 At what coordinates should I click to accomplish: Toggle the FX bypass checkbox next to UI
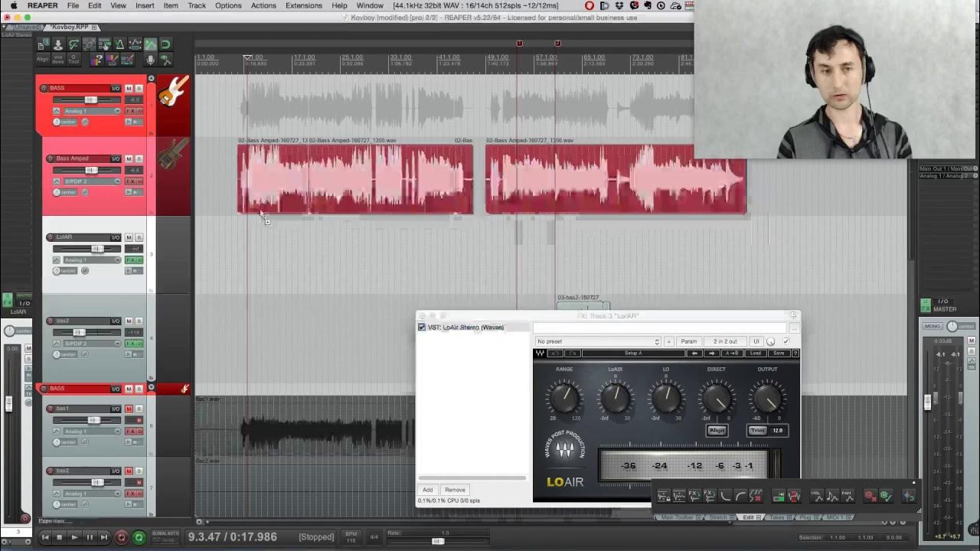(786, 341)
